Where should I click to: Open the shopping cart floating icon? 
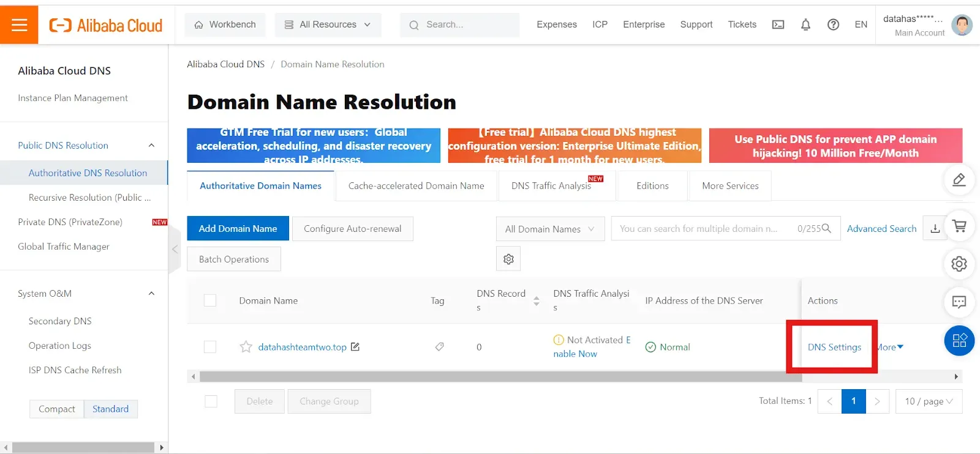959,226
